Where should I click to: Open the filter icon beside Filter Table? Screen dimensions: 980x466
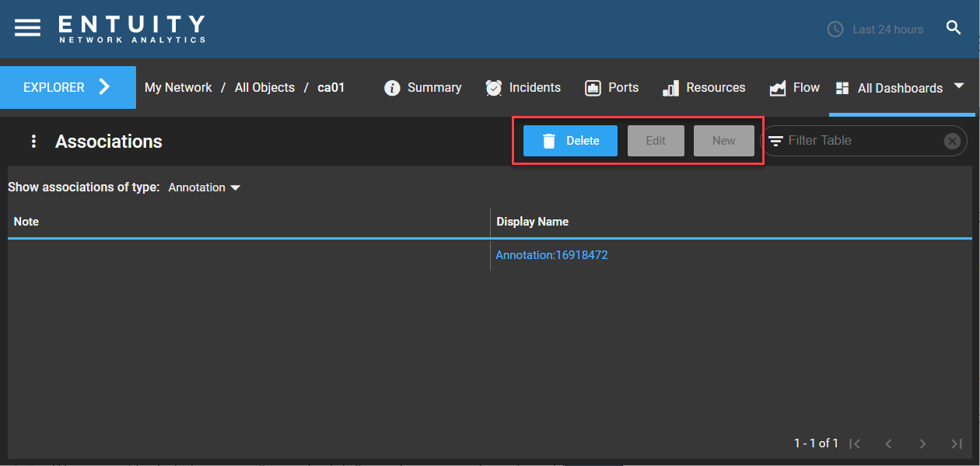(x=777, y=140)
